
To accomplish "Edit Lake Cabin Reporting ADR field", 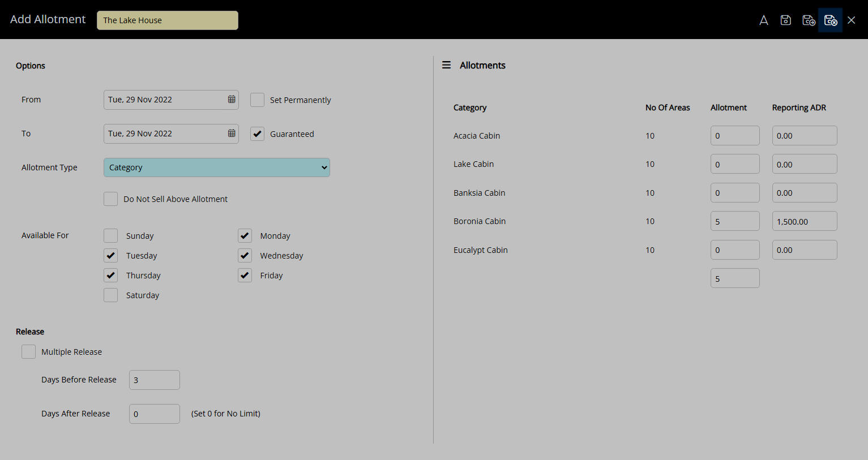I will coord(805,164).
